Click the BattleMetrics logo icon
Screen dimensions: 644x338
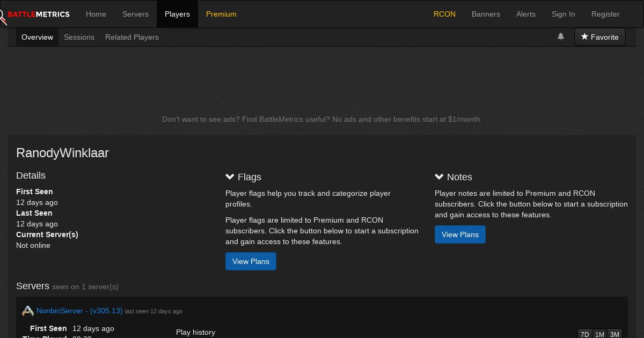[3, 16]
